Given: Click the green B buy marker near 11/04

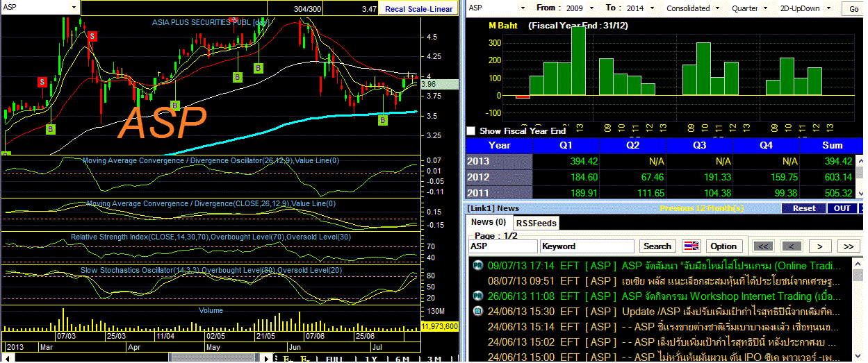Looking at the screenshot, I should click(175, 105).
